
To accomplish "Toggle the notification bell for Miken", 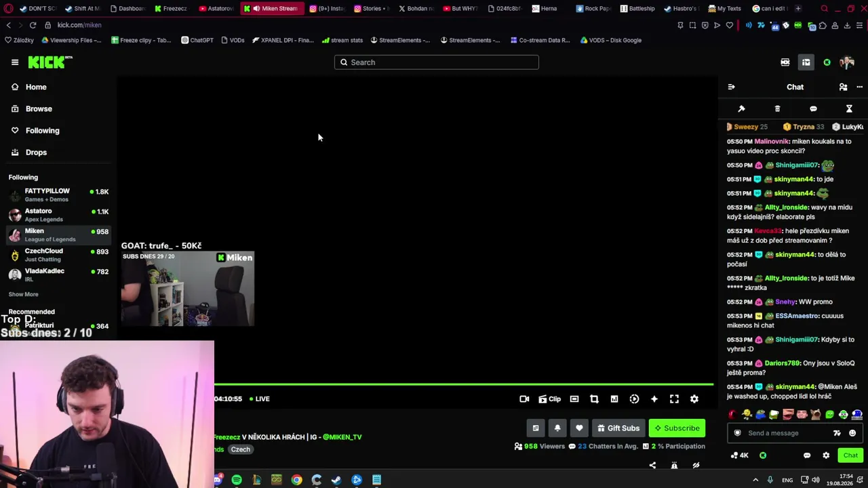I will pyautogui.click(x=557, y=428).
